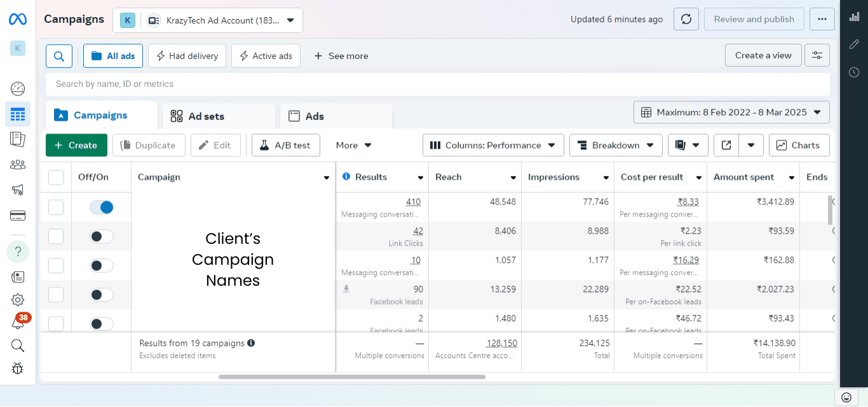868x407 pixels.
Task: Open the reports dropdown beside Breakdown
Action: pos(688,145)
